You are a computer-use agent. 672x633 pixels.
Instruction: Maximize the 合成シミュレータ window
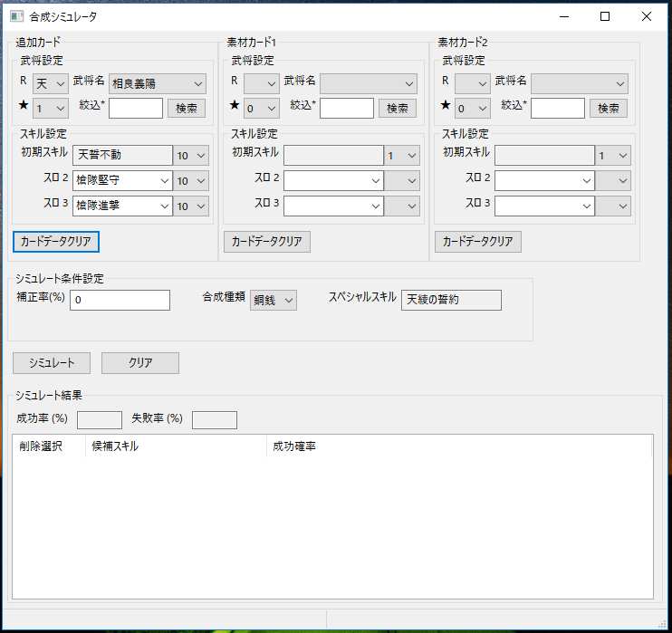(605, 16)
